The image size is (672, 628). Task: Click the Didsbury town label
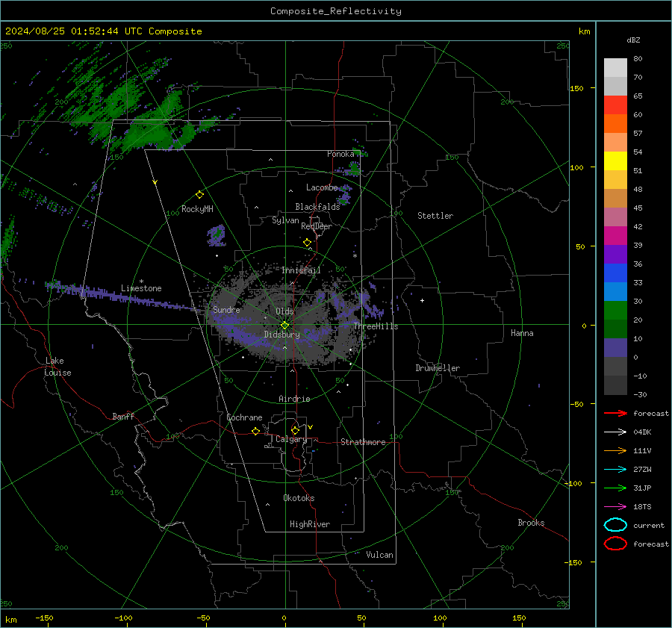(282, 335)
